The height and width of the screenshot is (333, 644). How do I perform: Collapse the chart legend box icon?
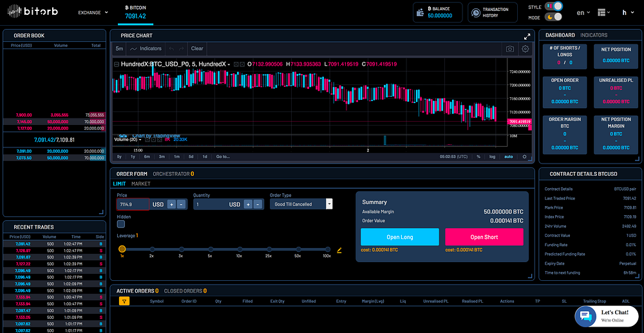point(116,64)
